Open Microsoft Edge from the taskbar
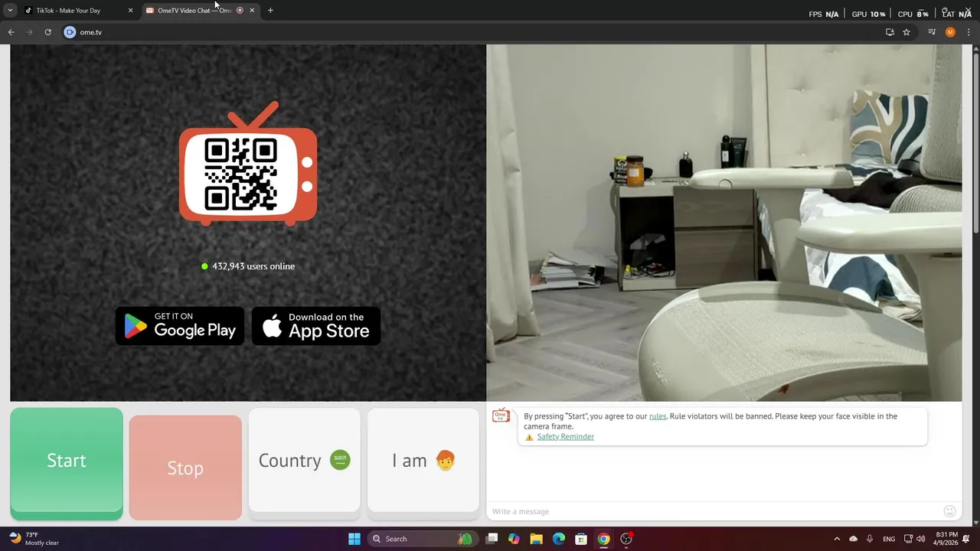 [559, 539]
